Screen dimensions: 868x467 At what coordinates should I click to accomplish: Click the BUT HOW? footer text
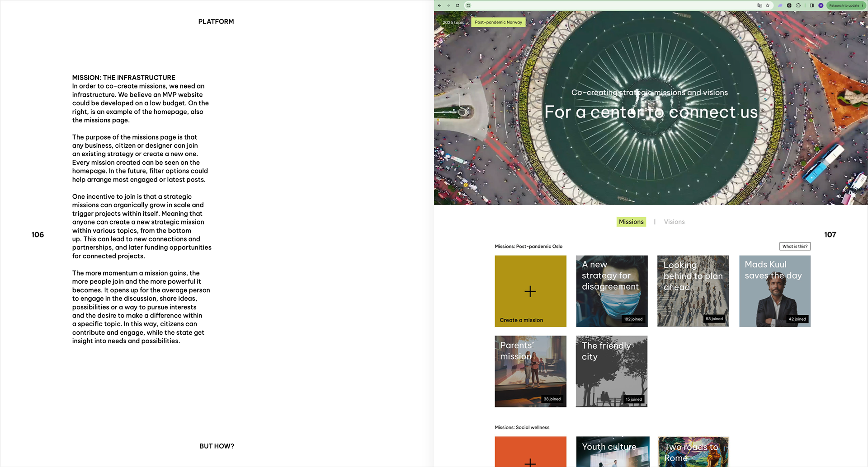(217, 446)
